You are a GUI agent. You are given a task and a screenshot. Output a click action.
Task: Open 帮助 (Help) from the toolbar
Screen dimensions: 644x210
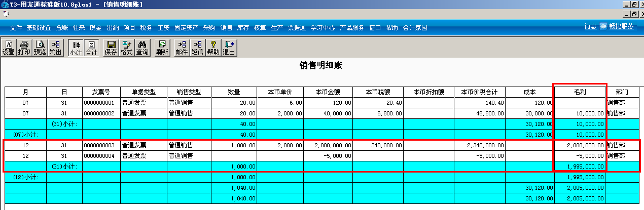[x=213, y=48]
